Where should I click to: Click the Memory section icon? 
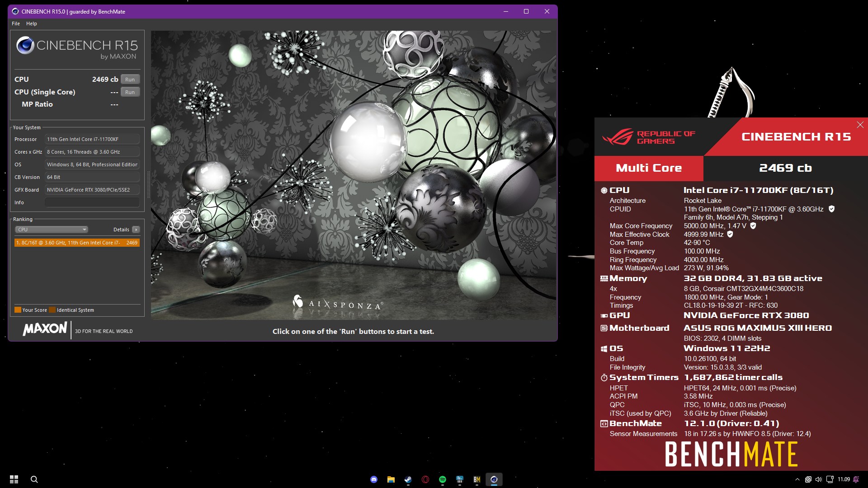click(x=604, y=278)
